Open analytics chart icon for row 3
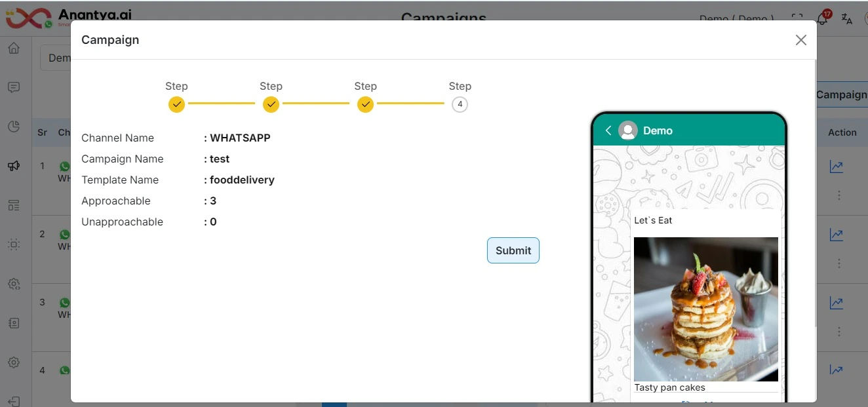868x407 pixels. (x=837, y=303)
